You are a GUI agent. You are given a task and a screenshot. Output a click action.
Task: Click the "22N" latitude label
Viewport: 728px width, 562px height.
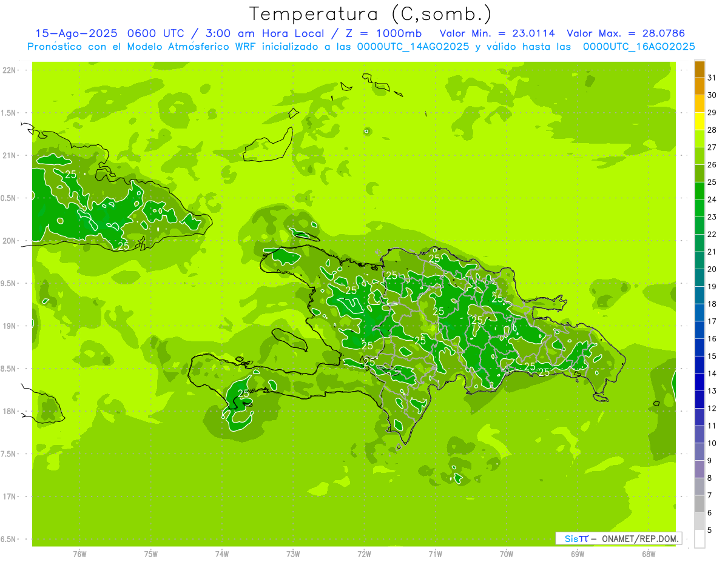coord(10,70)
